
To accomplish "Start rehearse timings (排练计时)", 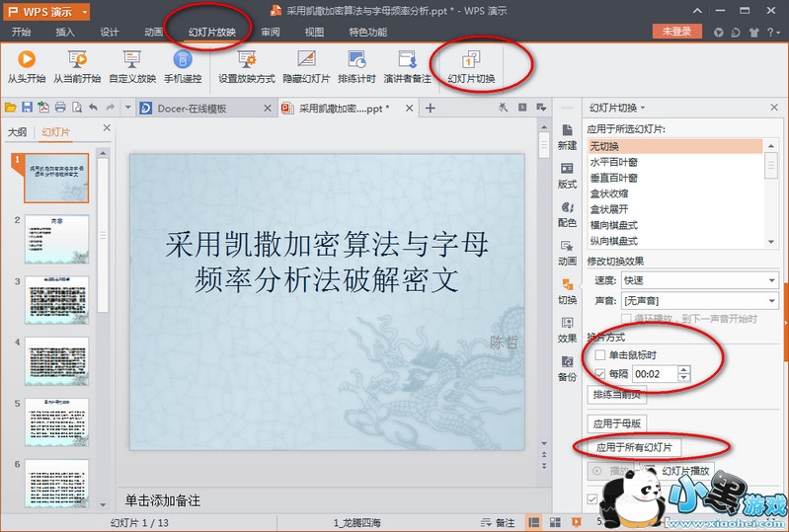I will point(356,66).
